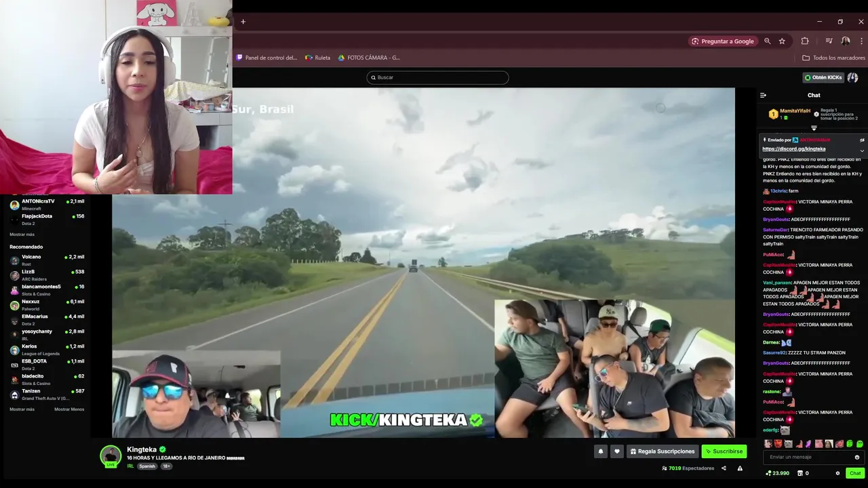Viewport: 868px width, 488px height.
Task: Open the discord.gg/kingteka link
Action: 793,148
